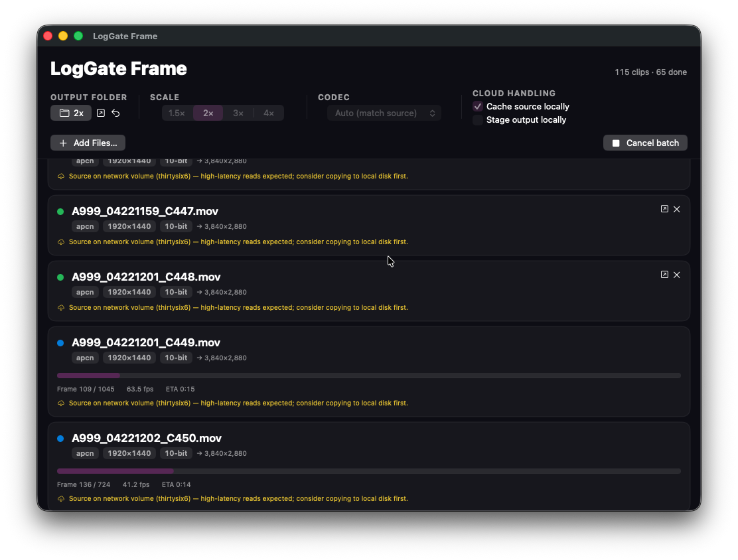Screen dimensions: 738x560
Task: Select file name A999_04221201_C449.mov
Action: coord(146,342)
